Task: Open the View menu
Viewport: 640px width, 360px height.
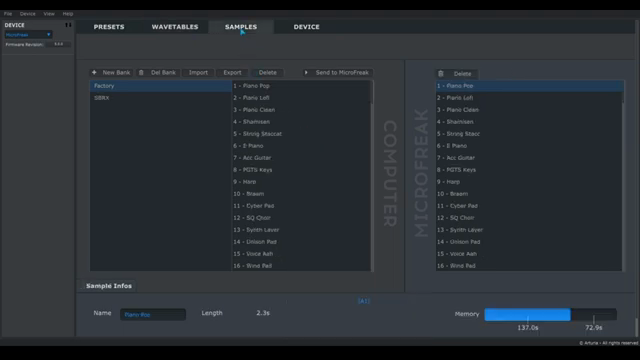Action: point(49,14)
